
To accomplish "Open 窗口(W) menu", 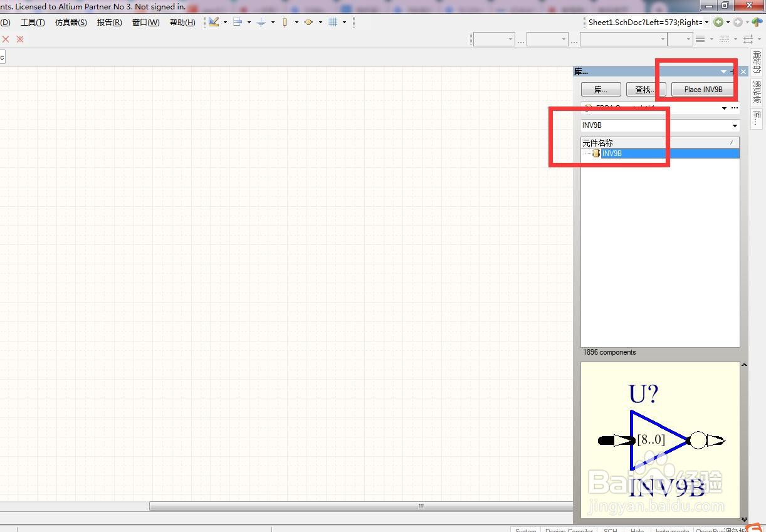I will [145, 22].
